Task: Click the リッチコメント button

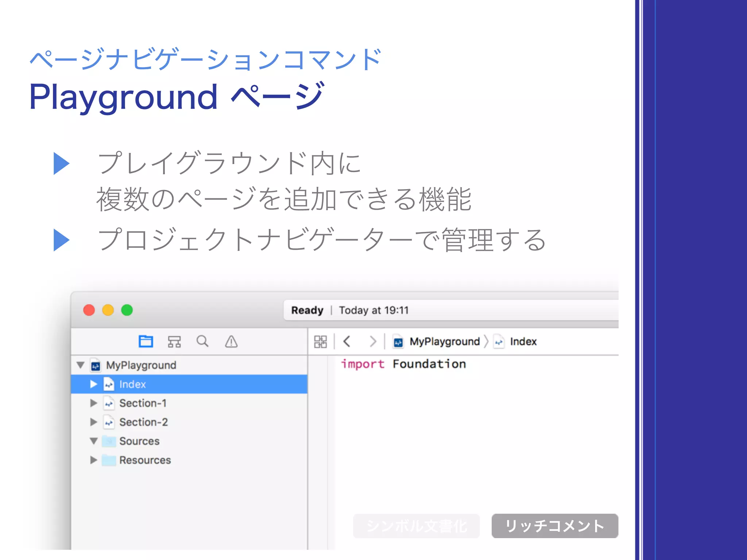Action: point(554,526)
